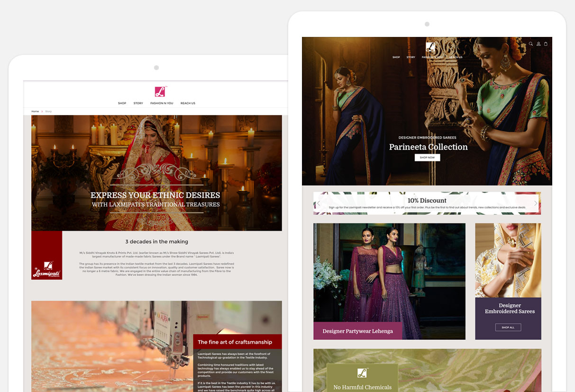Open the user account icon
This screenshot has width=575, height=392.
click(x=538, y=44)
